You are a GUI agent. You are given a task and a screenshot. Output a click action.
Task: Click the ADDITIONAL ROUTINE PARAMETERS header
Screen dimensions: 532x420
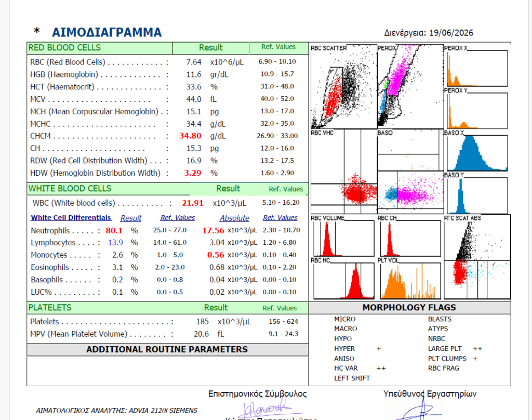[167, 349]
